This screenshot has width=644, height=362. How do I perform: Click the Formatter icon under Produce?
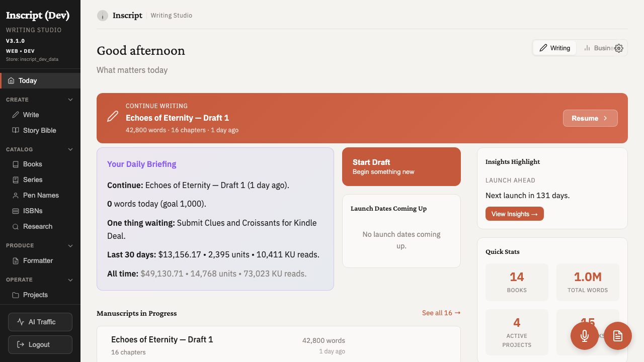16,260
